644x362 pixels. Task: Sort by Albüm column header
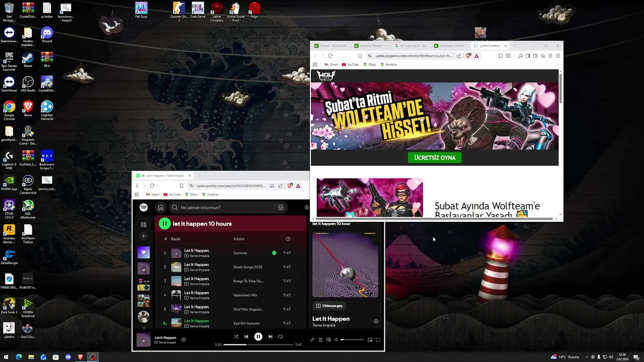tap(239, 239)
